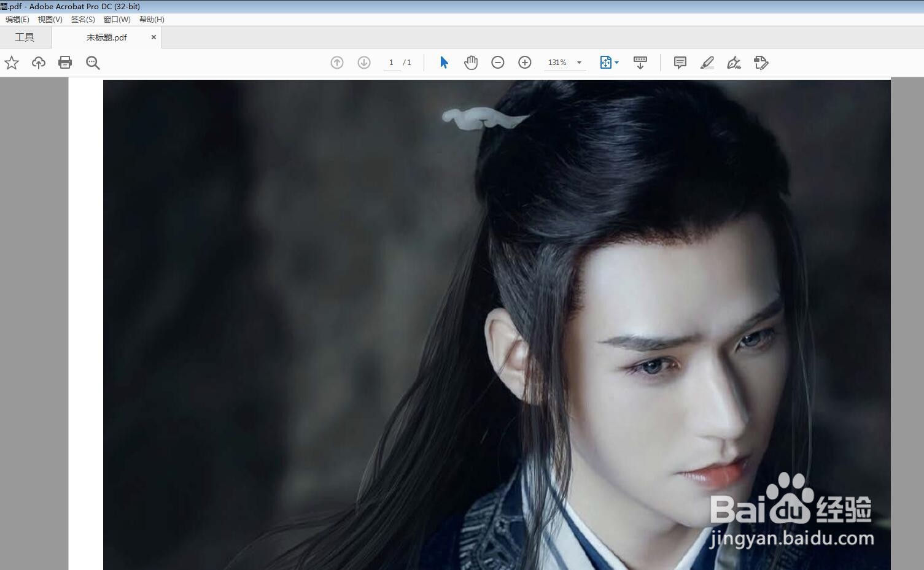This screenshot has height=570, width=924.
Task: Open the sign document pen tool
Action: click(x=734, y=63)
